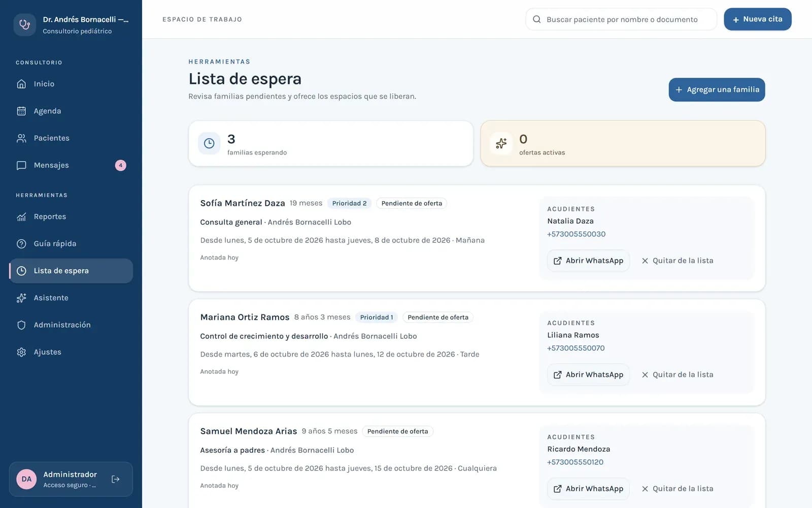Viewport: 812px width, 508px height.
Task: Click the logout arrow icon
Action: (x=116, y=479)
